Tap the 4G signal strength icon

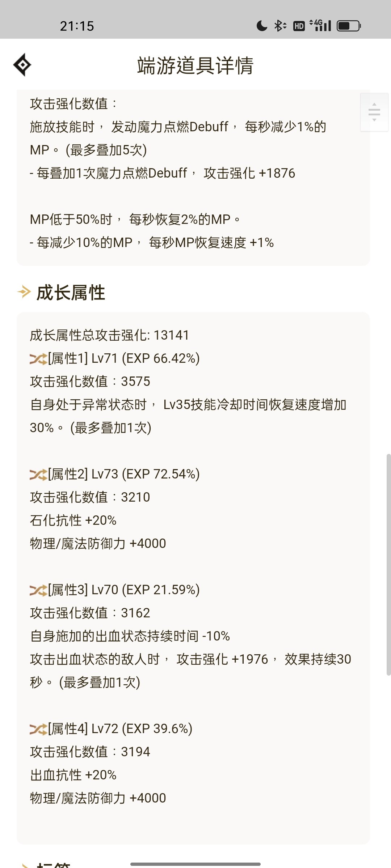pyautogui.click(x=321, y=25)
